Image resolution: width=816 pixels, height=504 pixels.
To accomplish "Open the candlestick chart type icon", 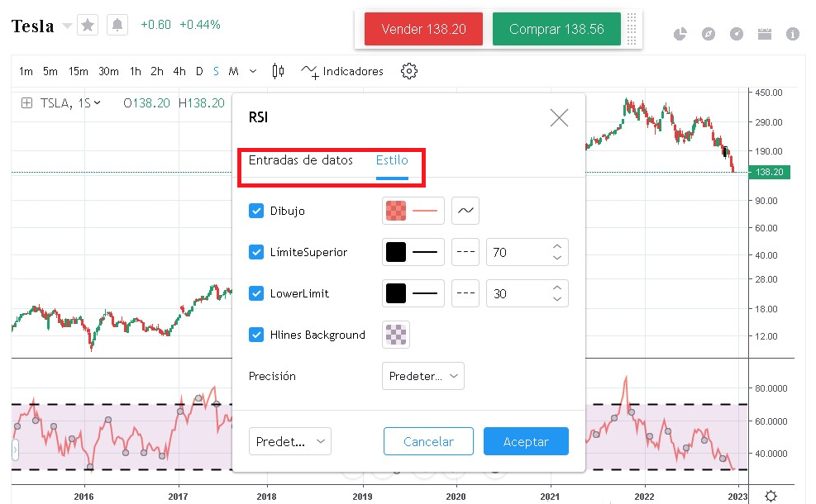I will coord(278,71).
